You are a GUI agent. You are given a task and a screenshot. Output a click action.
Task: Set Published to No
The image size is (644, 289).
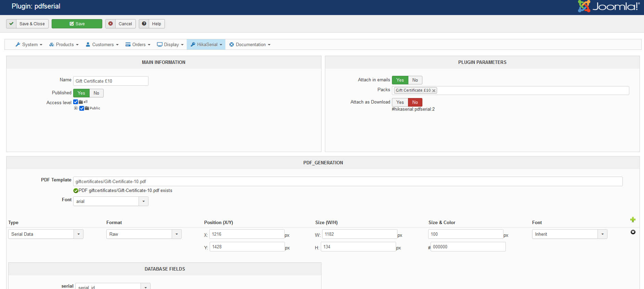tap(96, 93)
